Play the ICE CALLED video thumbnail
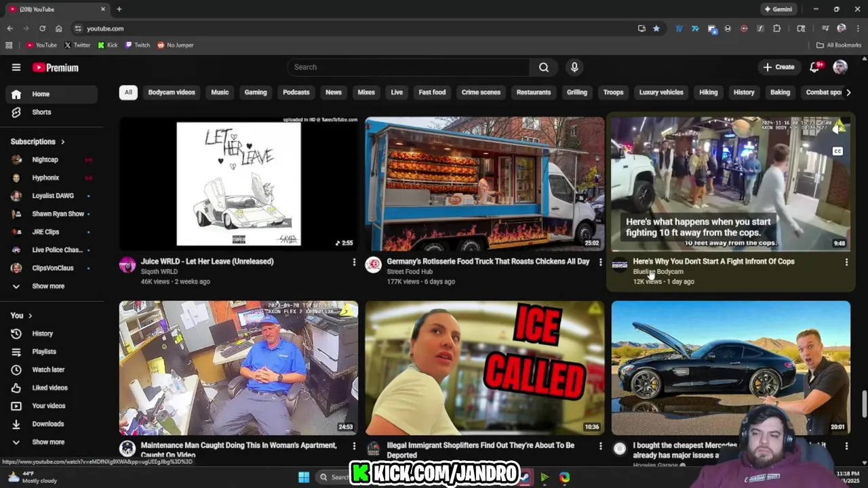 485,368
